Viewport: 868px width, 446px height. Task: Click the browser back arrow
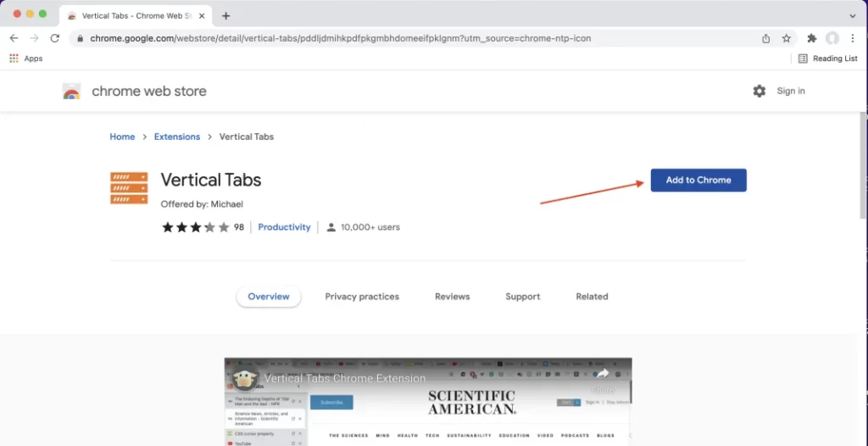(x=14, y=38)
